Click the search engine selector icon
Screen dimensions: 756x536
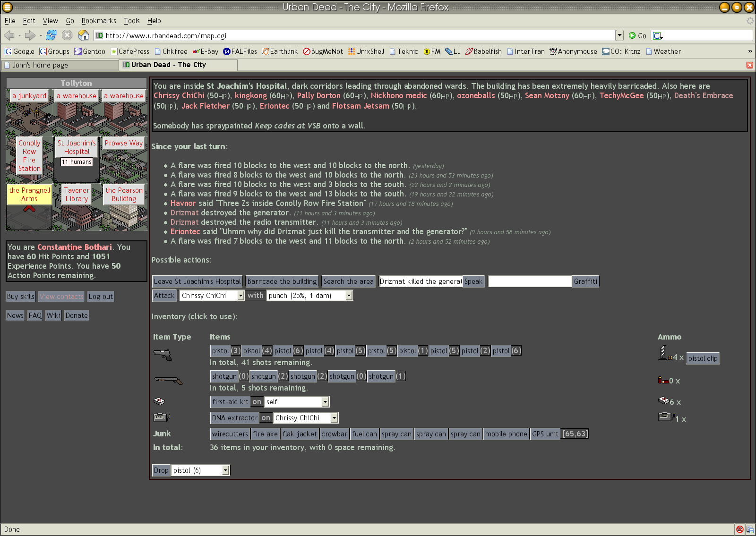[658, 36]
